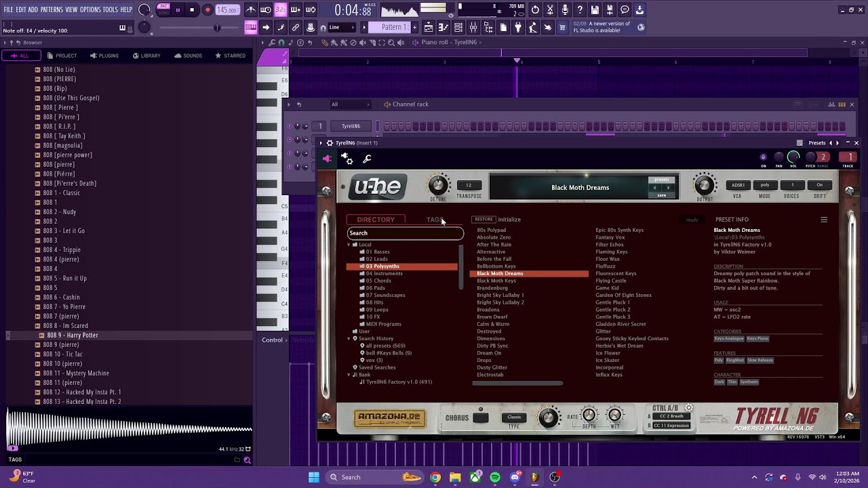Open CTRL A 'CC 2 Breath' dropdown

(671, 416)
